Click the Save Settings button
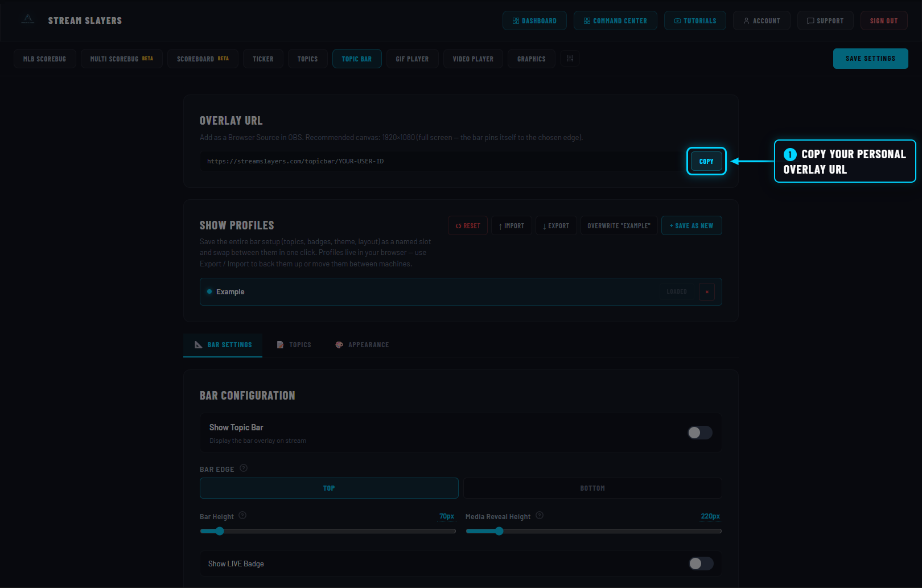 pyautogui.click(x=870, y=59)
